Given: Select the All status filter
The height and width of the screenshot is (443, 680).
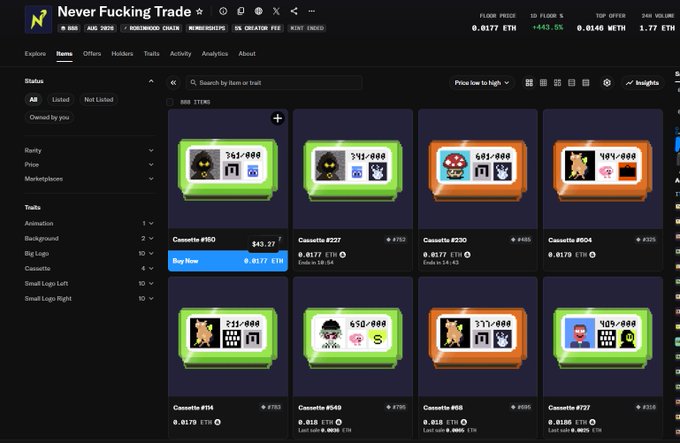Looking at the screenshot, I should 33,100.
